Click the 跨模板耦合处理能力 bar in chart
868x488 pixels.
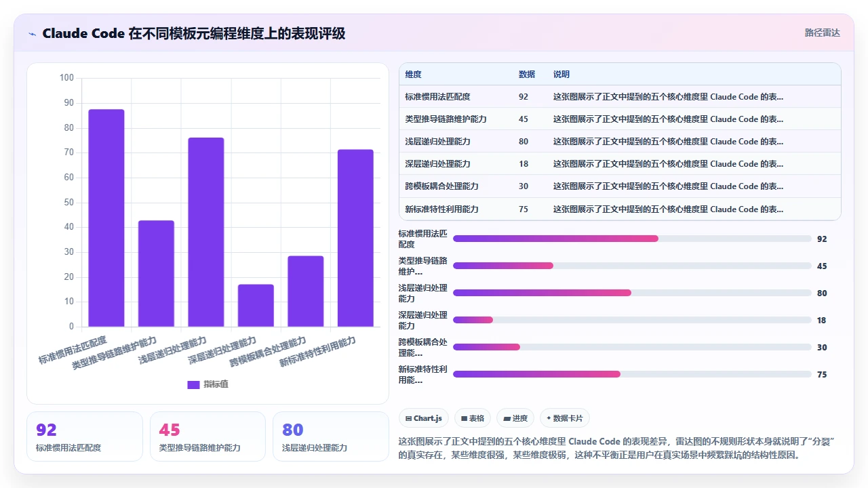tap(306, 291)
